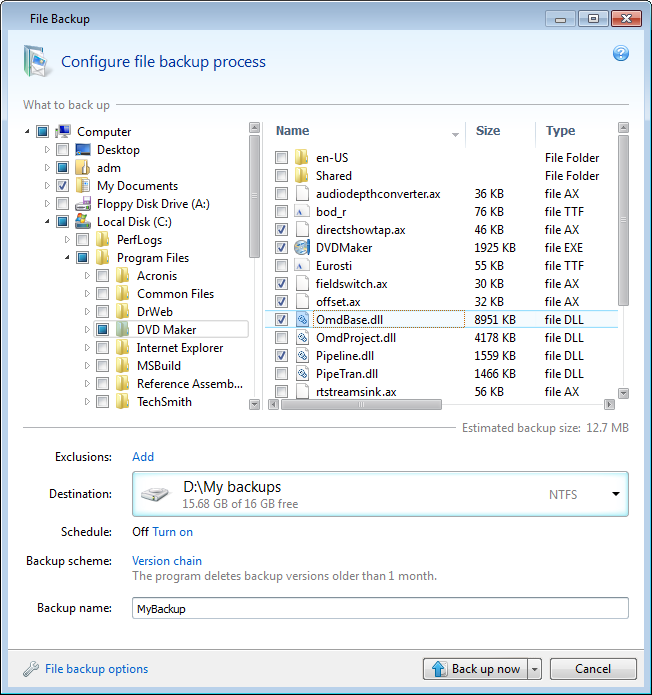Viewport: 652px width, 695px height.
Task: Click the PerfLogs folder icon
Action: pyautogui.click(x=103, y=239)
